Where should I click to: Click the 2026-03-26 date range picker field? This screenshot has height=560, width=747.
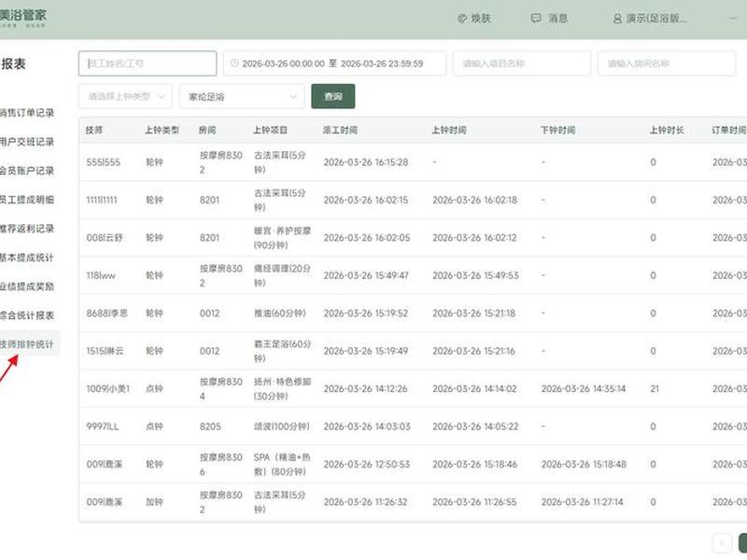[x=334, y=63]
